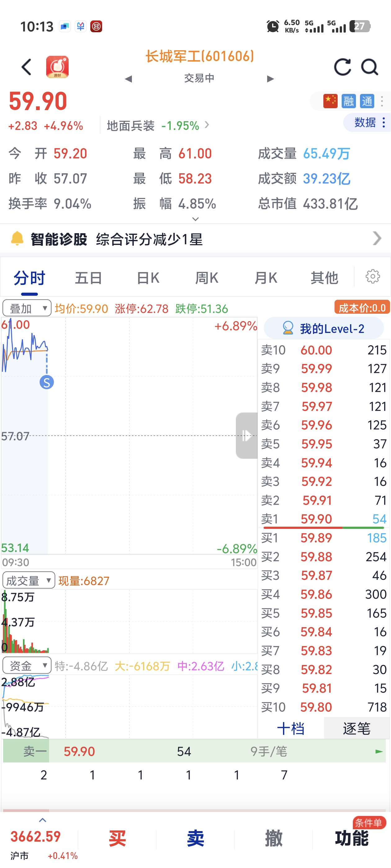Image resolution: width=391 pixels, height=868 pixels.
Task: Refresh the stock quote
Action: [x=342, y=67]
